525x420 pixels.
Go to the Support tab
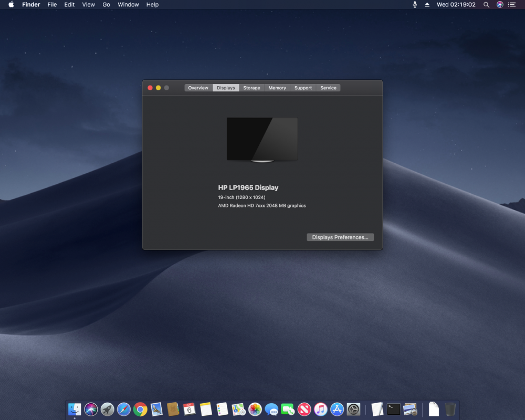[303, 88]
